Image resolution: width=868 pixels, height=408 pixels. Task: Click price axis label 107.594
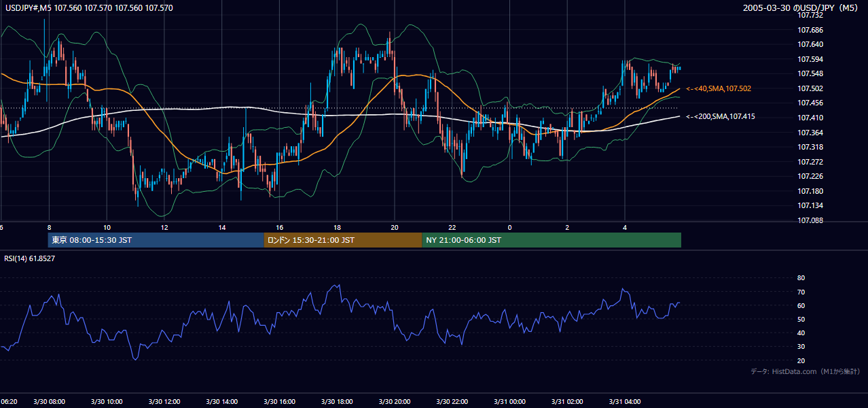(x=810, y=59)
